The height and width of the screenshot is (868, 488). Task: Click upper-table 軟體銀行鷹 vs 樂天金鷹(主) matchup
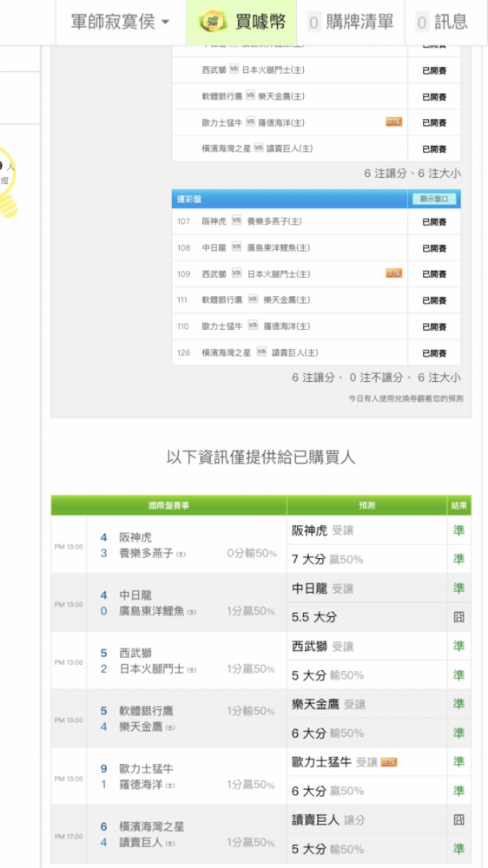point(254,96)
